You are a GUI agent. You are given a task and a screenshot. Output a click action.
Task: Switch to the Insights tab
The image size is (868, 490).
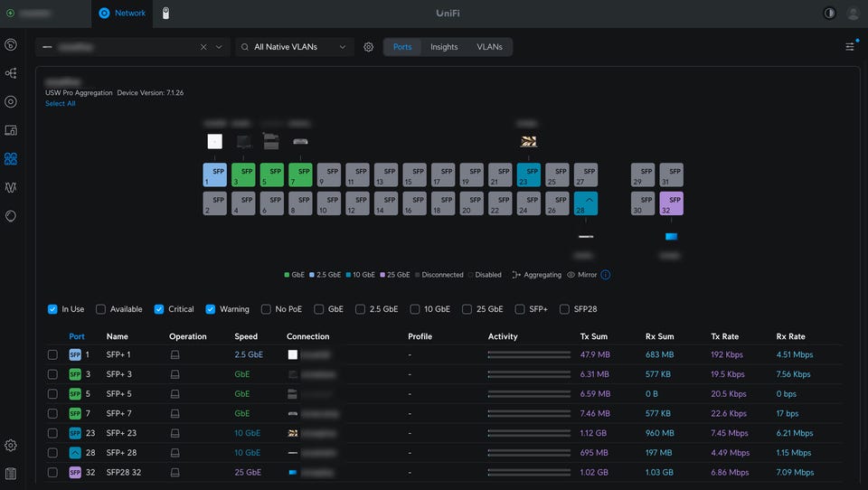coord(444,47)
